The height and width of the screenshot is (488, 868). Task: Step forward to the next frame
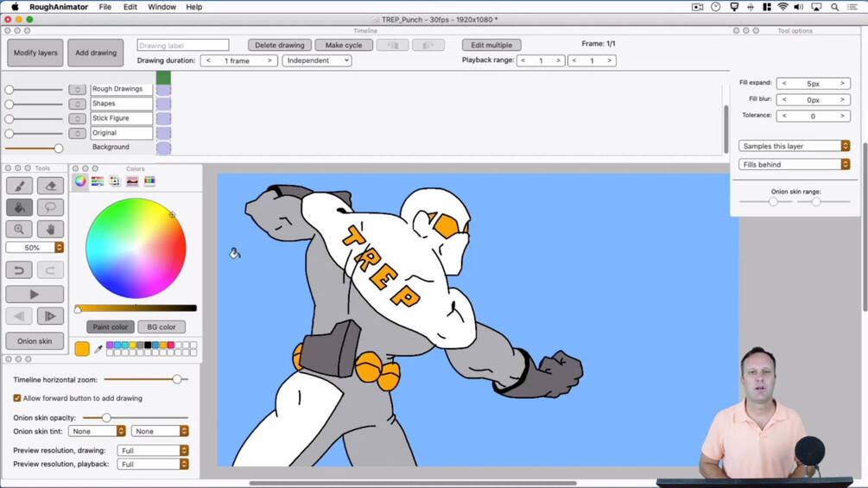click(x=50, y=316)
